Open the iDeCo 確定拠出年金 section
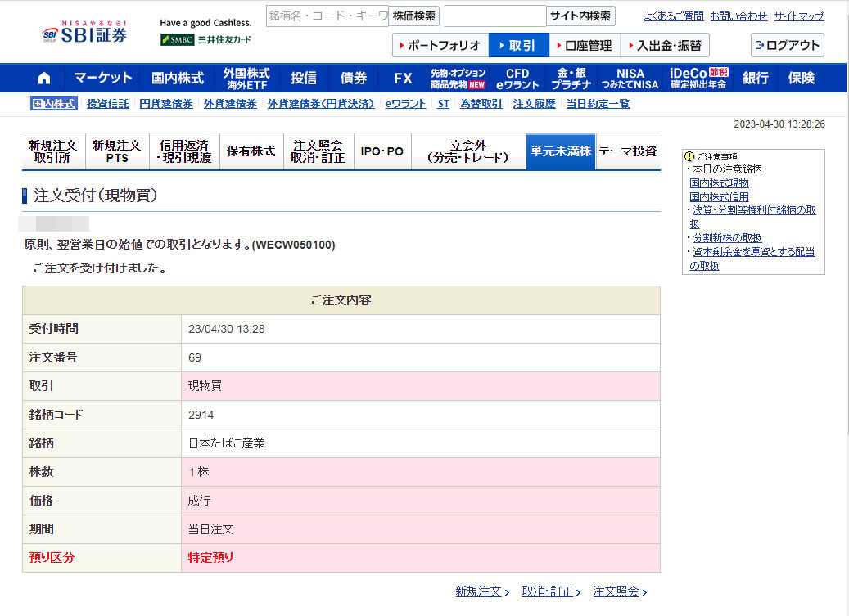Viewport: 849px width, 616px height. 698,78
